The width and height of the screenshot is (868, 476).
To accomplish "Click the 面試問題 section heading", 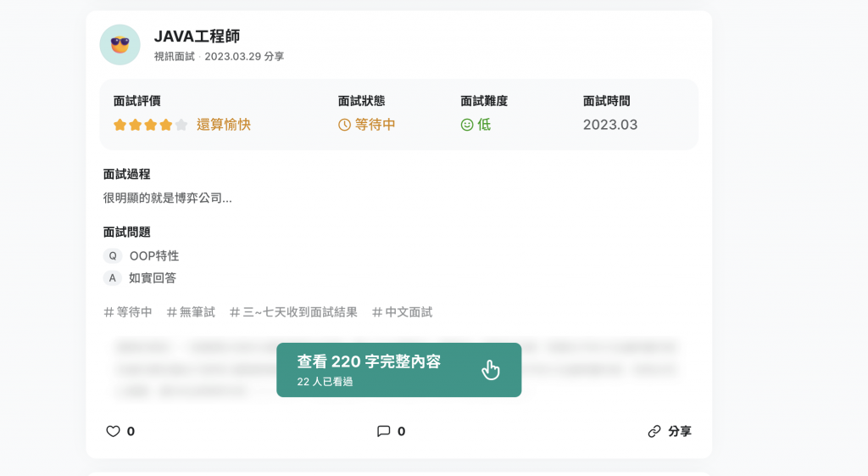I will point(127,232).
